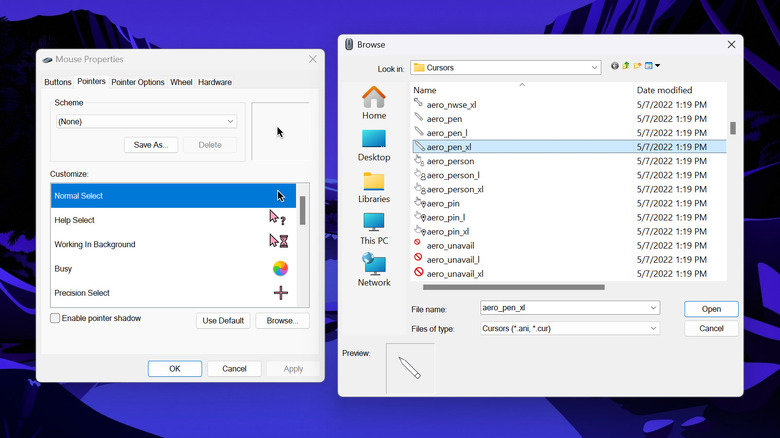The width and height of the screenshot is (780, 438).
Task: Select This PC in the sidebar
Action: pos(374,228)
